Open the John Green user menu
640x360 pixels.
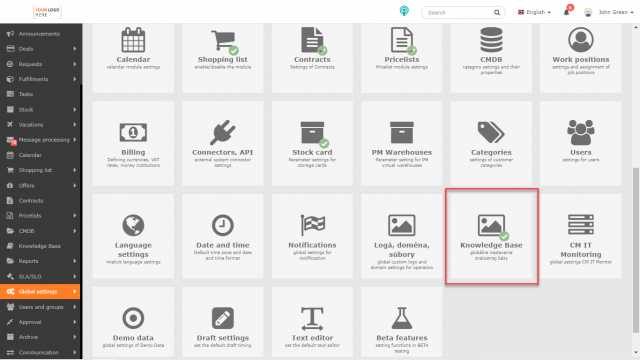tap(609, 12)
